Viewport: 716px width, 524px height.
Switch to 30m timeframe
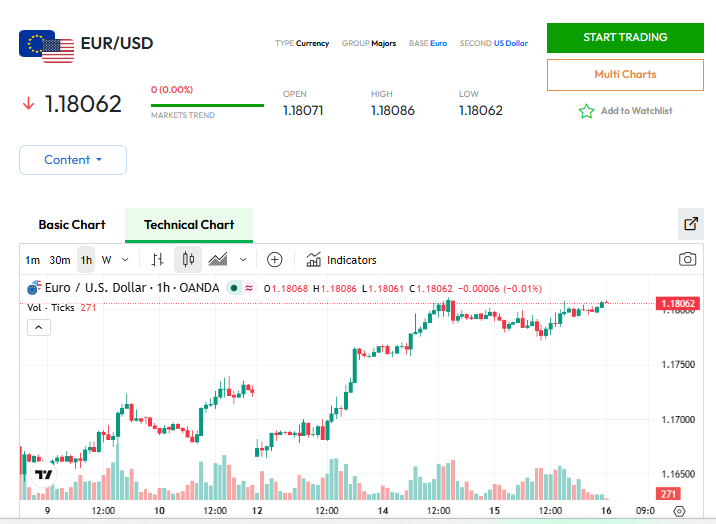pyautogui.click(x=60, y=260)
